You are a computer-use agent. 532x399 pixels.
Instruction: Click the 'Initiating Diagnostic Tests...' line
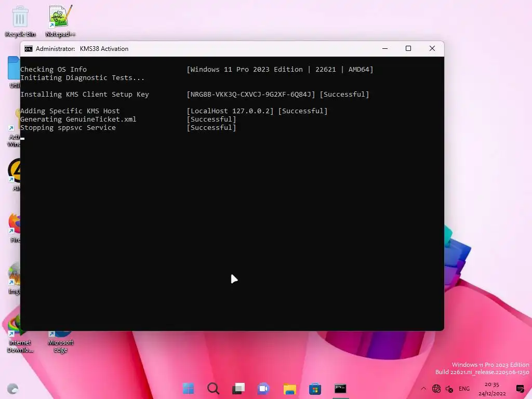pos(83,78)
